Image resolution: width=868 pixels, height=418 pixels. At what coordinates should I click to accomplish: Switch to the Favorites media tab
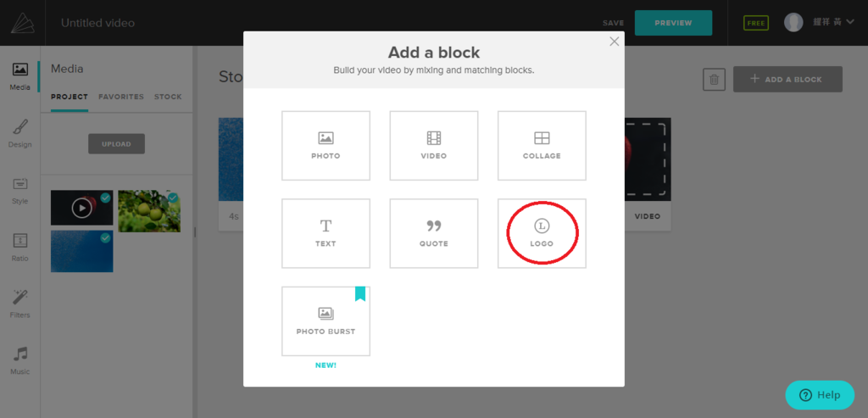[121, 97]
